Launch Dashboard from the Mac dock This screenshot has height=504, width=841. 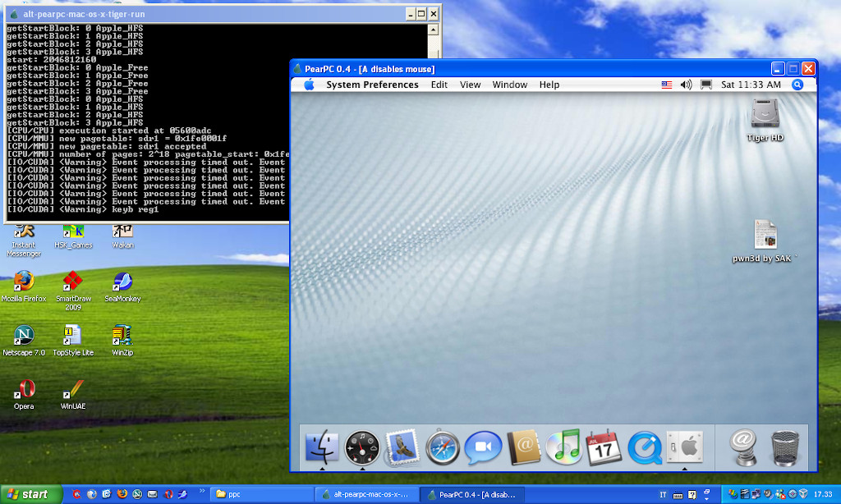(362, 447)
